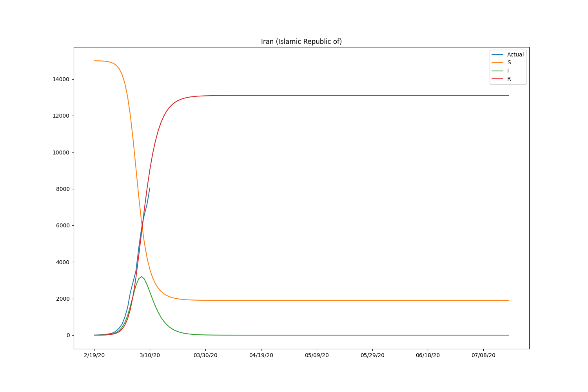Click the 8000 y-axis label
Viewport: 588px width, 392px height.
(63, 189)
